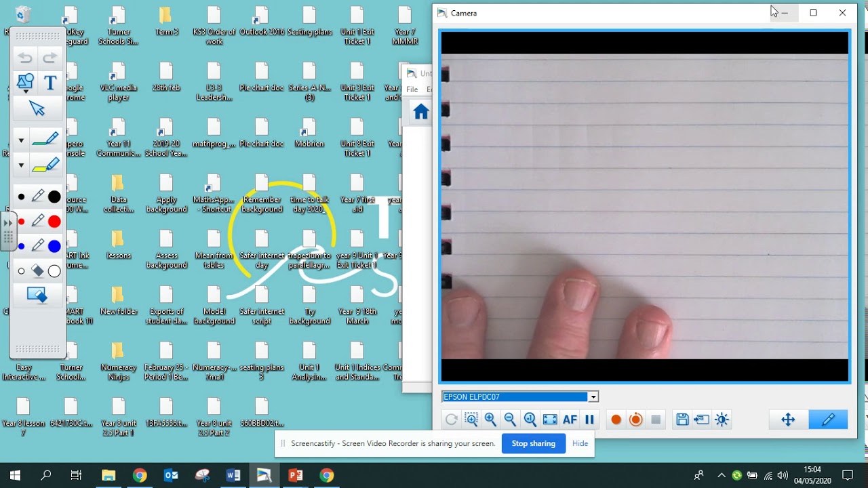Screen dimensions: 868x488
Task: Open File Explorer from taskbar
Action: [108, 475]
